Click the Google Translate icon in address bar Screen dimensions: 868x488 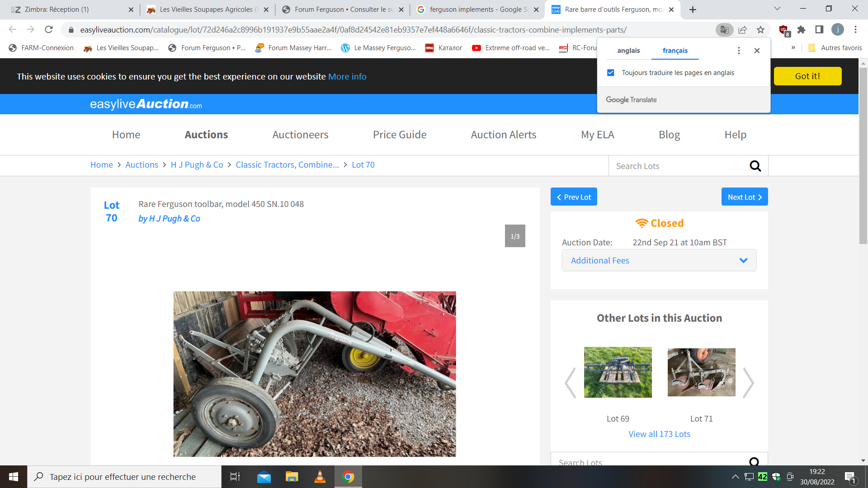tap(724, 30)
